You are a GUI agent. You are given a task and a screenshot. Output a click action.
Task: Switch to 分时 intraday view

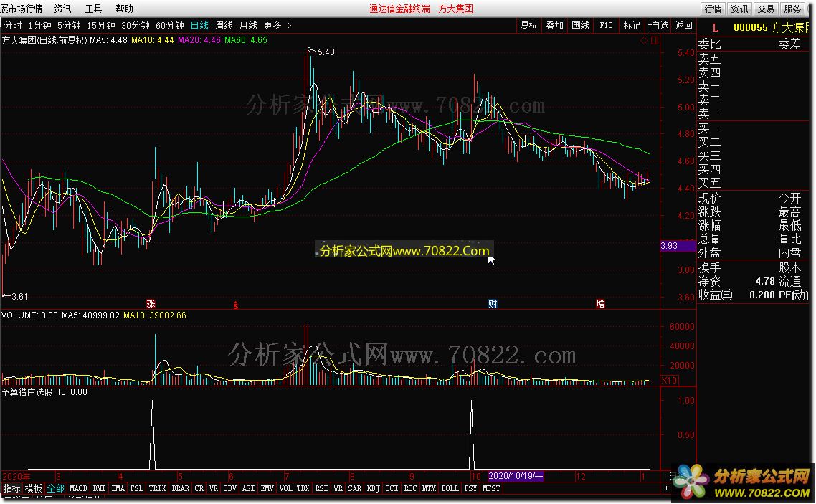pyautogui.click(x=13, y=25)
